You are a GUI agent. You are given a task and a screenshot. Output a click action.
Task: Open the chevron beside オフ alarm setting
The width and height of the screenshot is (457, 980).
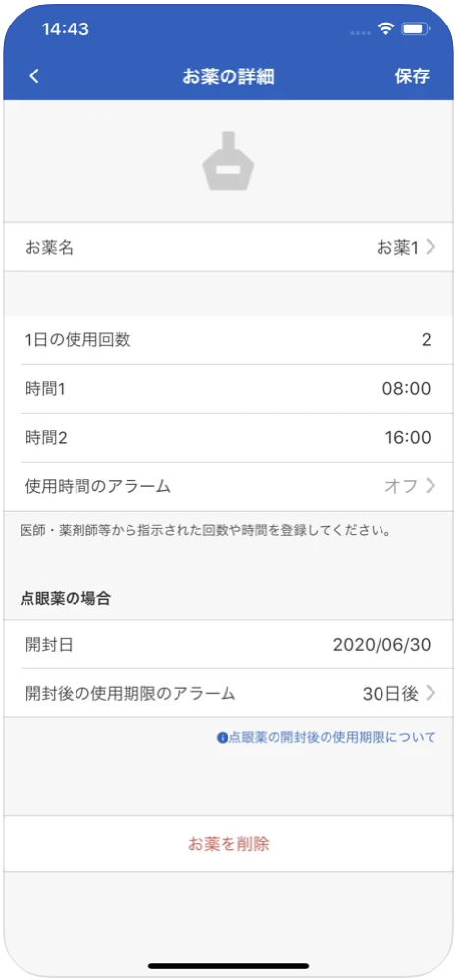[431, 486]
